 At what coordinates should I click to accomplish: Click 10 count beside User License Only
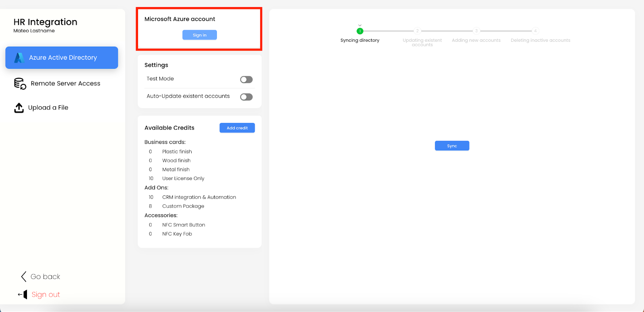(x=151, y=179)
